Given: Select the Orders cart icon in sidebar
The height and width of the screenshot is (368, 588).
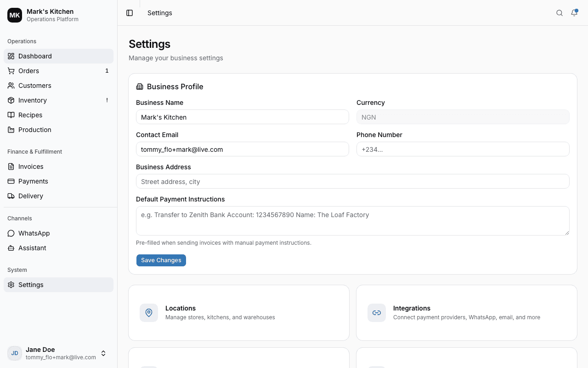Looking at the screenshot, I should [11, 71].
